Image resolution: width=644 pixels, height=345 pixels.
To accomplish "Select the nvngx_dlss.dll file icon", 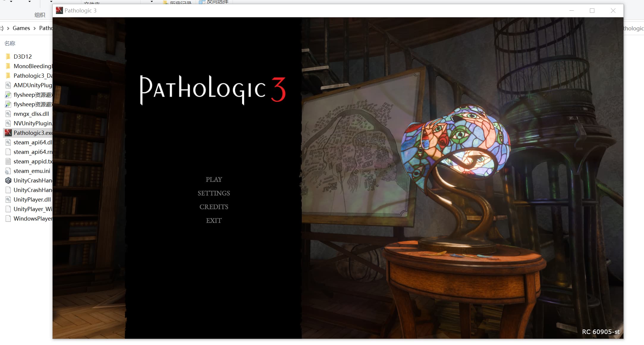I will (8, 114).
